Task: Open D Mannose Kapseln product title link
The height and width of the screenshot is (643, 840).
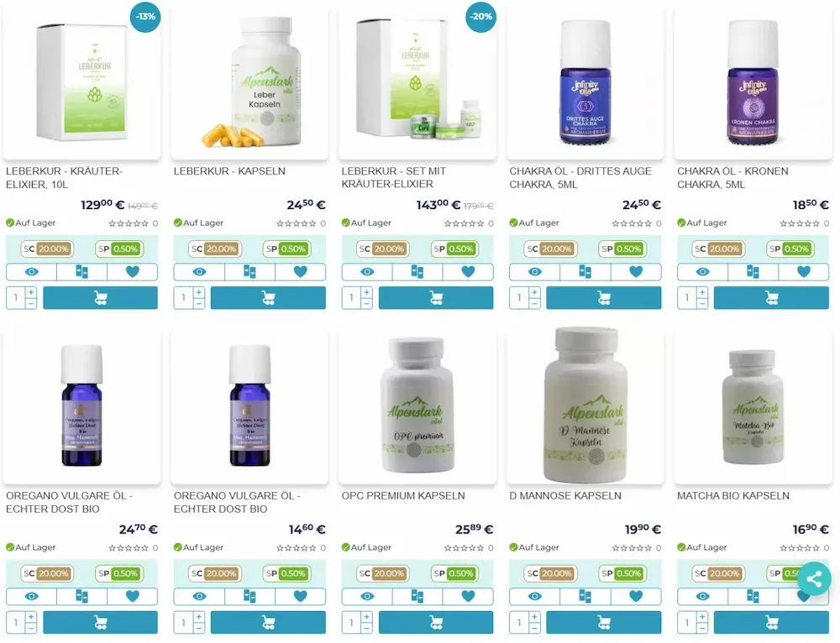Action: (x=565, y=496)
